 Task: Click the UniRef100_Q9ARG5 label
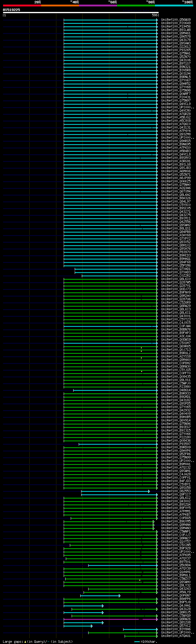(176, 141)
